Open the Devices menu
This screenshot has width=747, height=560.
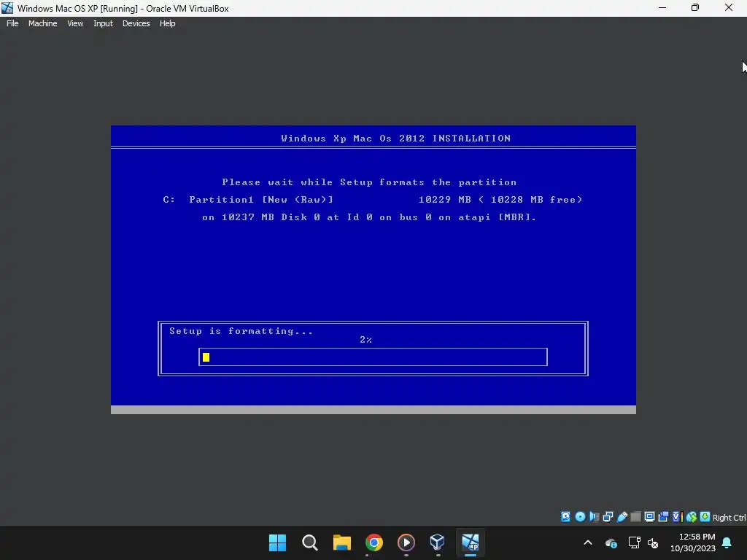pos(136,23)
